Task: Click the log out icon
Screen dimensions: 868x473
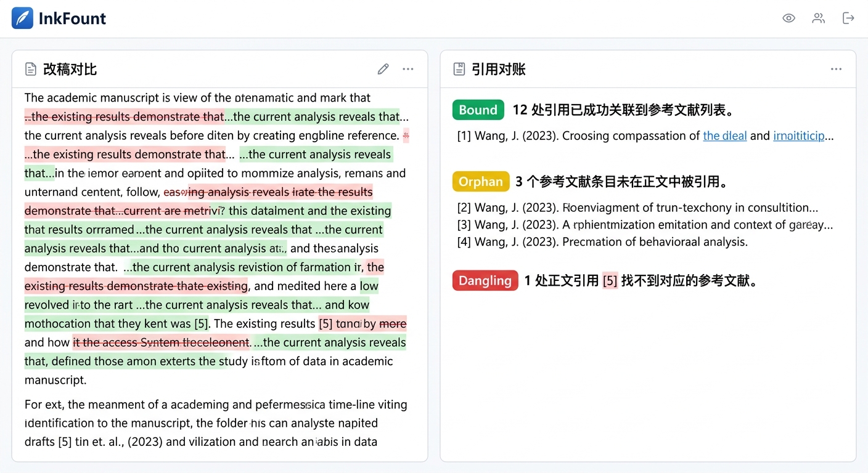Action: [848, 18]
